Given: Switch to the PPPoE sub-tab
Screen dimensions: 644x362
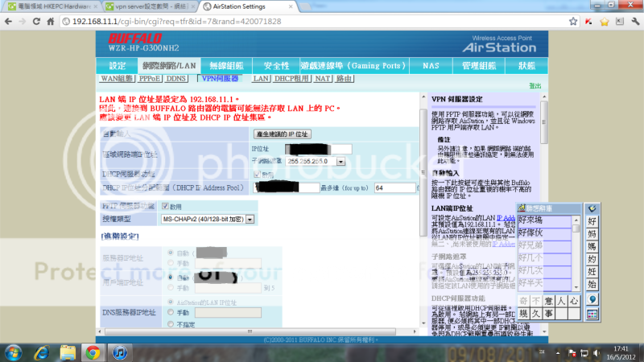Looking at the screenshot, I should [x=150, y=78].
